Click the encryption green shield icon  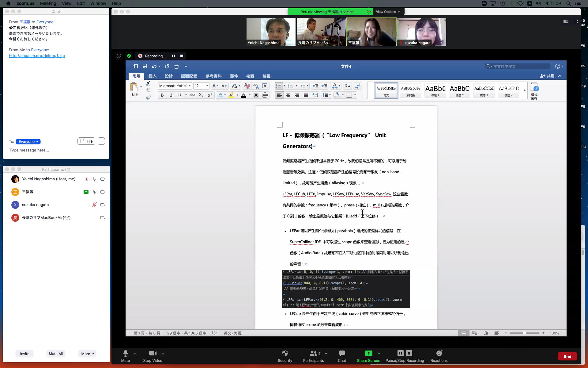(129, 56)
